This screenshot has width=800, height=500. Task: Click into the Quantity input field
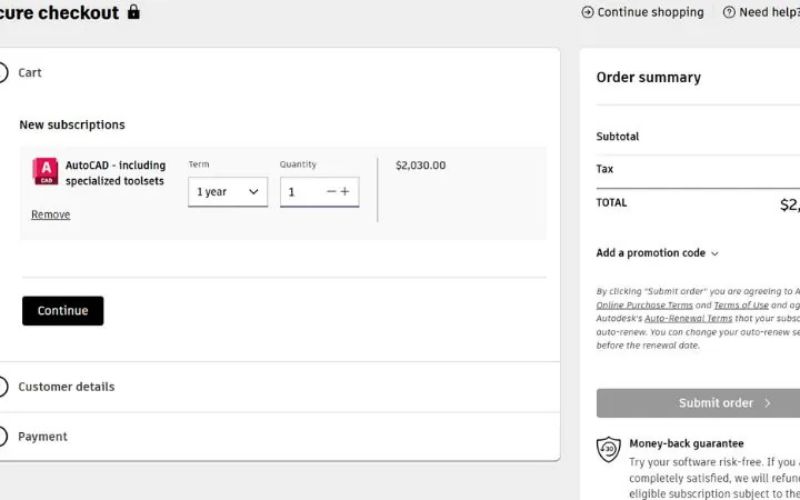[300, 192]
